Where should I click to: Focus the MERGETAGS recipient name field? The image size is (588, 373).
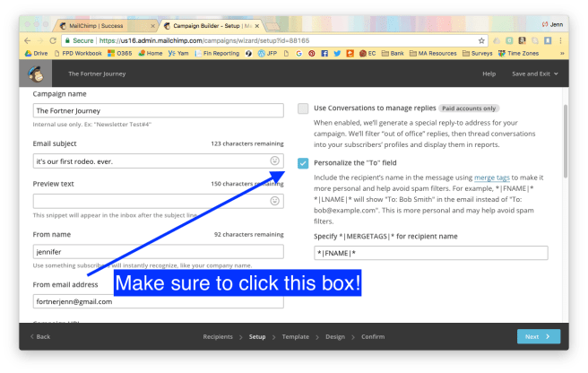[x=431, y=253]
